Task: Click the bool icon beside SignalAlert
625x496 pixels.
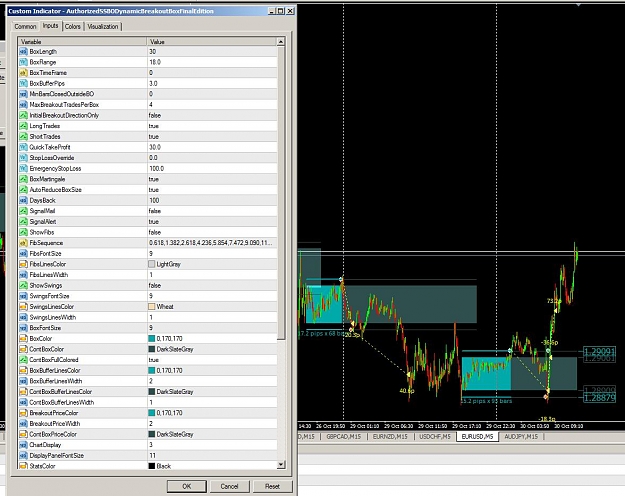Action: click(x=24, y=222)
